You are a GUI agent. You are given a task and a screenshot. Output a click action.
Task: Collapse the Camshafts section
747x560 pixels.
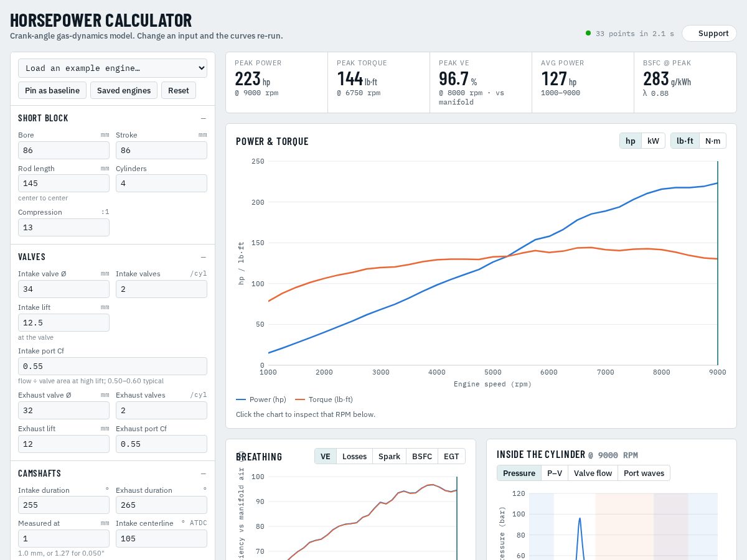[x=203, y=474]
